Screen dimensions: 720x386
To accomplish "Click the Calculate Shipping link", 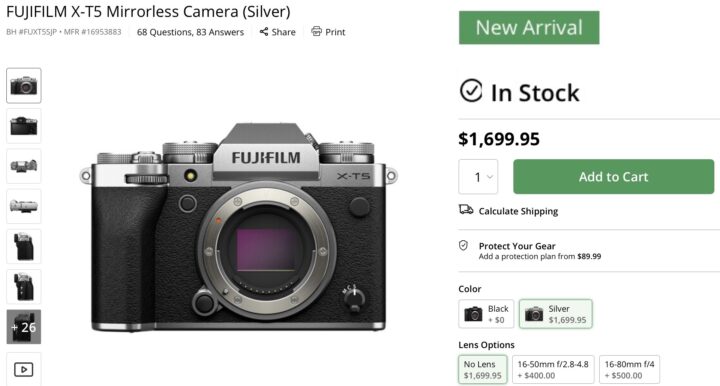I will point(518,211).
